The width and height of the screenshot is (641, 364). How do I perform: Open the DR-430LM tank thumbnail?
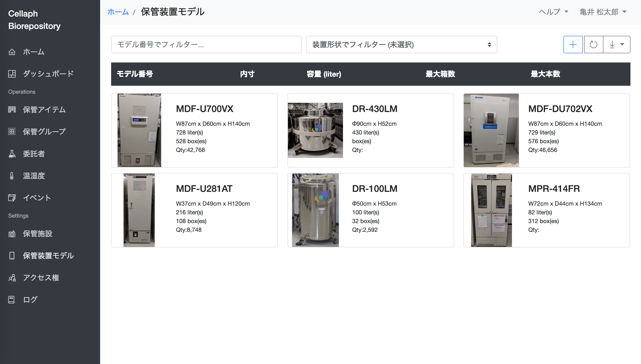coord(315,130)
